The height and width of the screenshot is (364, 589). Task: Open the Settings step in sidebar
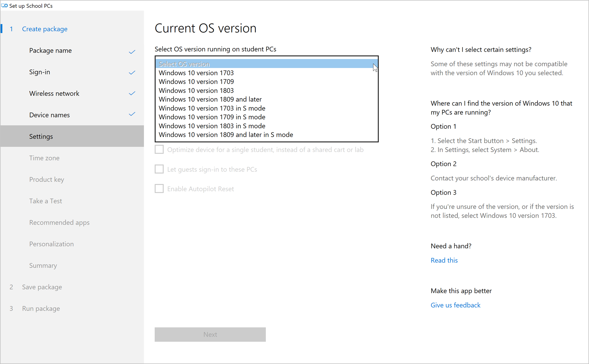point(41,136)
